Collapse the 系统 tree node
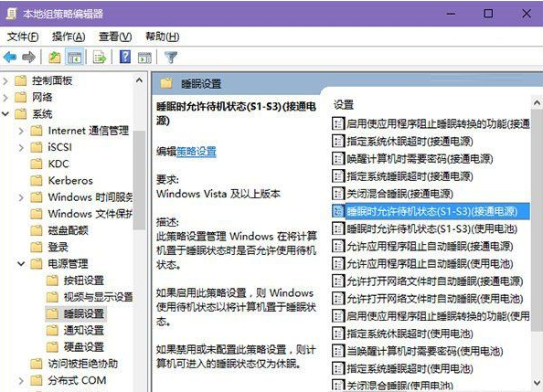 (5, 113)
